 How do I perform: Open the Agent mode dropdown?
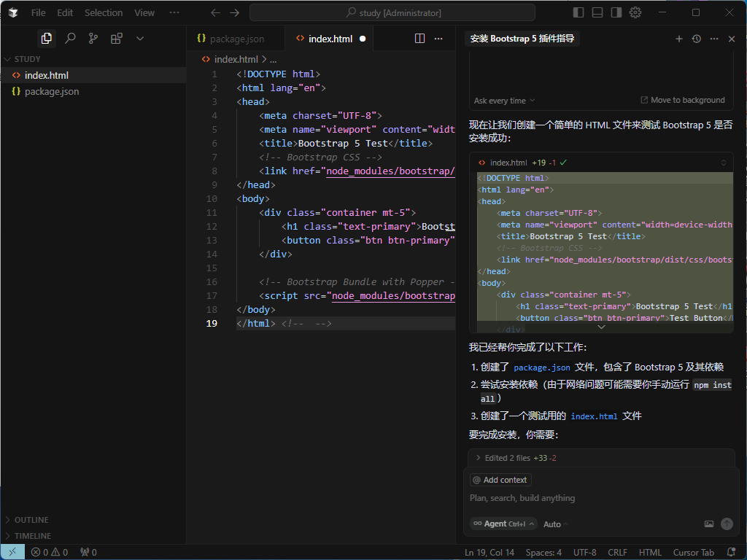coord(503,524)
